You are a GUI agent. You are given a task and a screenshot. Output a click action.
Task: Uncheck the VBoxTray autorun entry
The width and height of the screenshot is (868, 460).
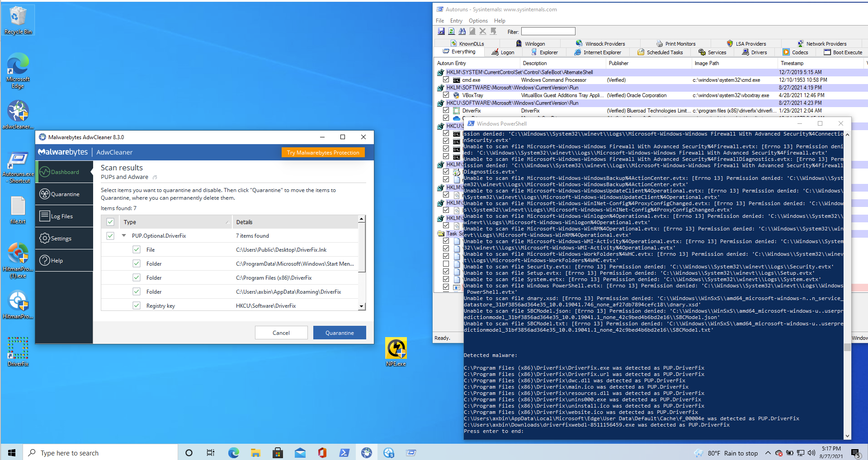(x=447, y=95)
